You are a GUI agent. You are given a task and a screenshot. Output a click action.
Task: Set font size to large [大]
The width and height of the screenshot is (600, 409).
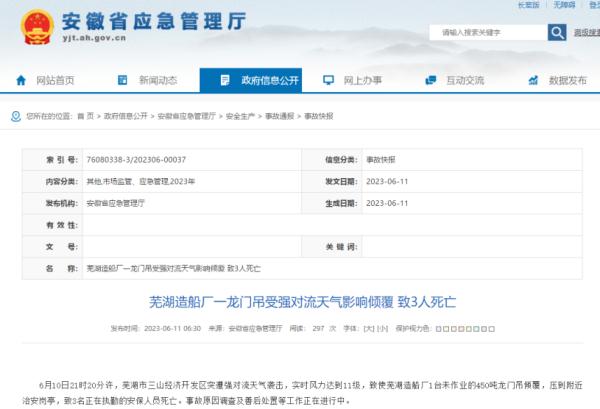369,329
